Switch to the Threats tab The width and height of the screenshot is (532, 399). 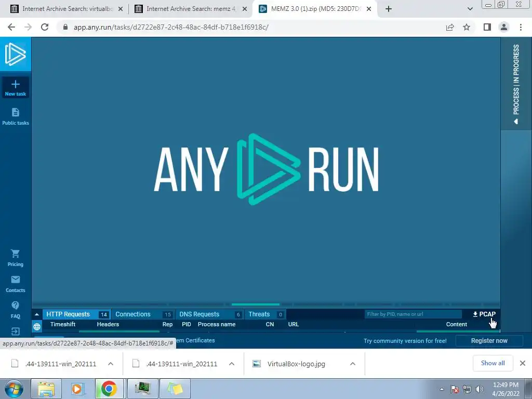point(265,314)
